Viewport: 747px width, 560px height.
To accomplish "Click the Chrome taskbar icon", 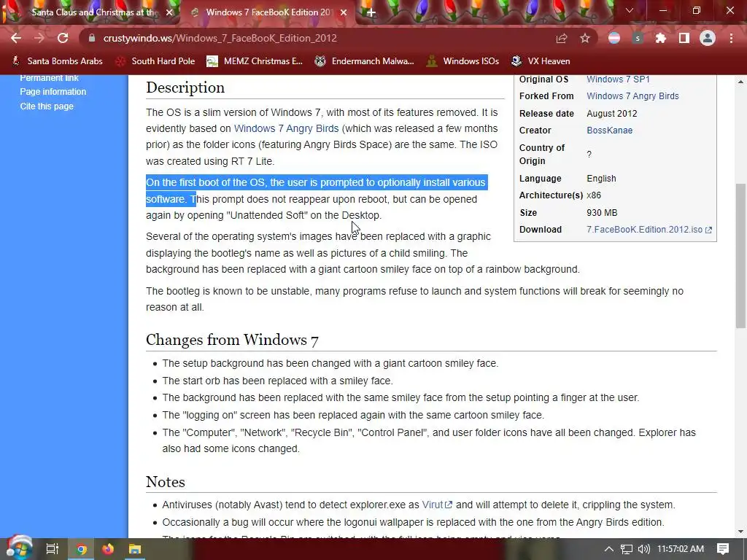I will pos(82,549).
